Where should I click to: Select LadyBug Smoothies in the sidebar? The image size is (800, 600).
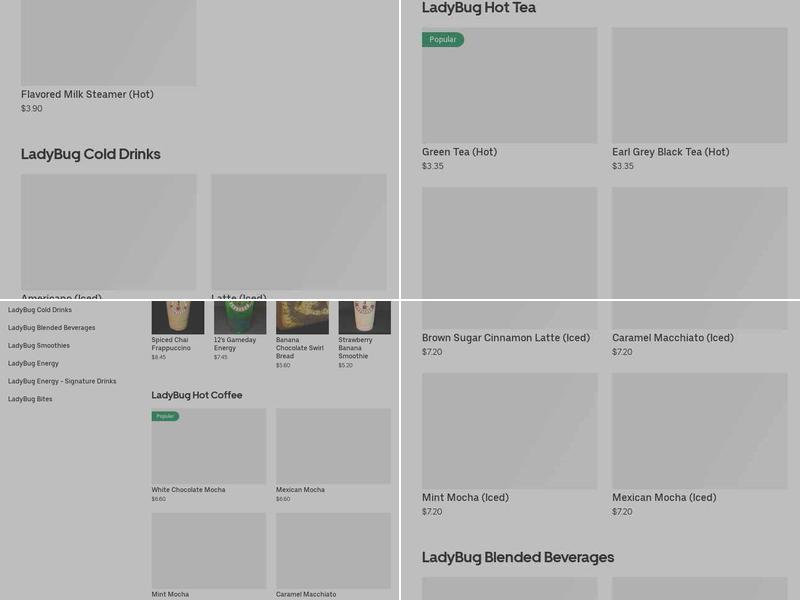pyautogui.click(x=39, y=346)
